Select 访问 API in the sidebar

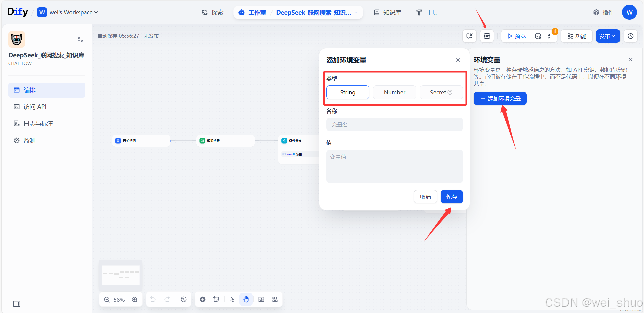click(x=47, y=107)
